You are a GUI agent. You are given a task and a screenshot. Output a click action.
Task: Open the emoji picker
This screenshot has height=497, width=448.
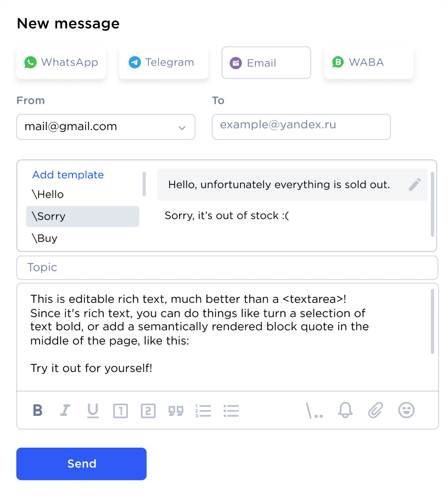coord(406,410)
